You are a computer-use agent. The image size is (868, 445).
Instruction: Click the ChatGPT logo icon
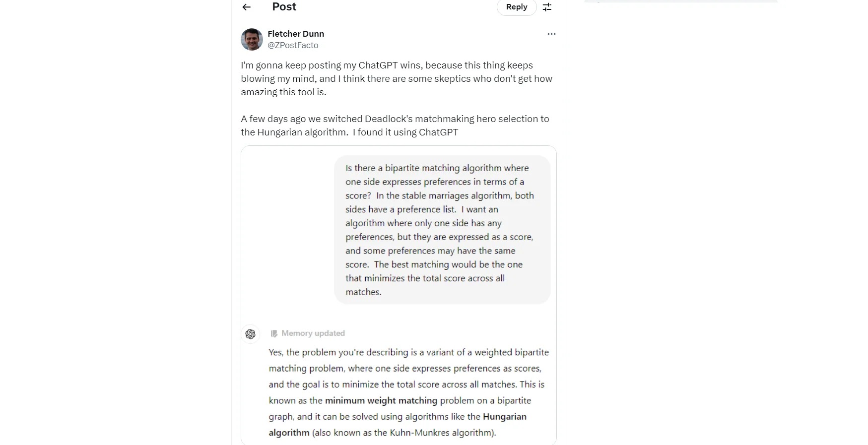[251, 334]
